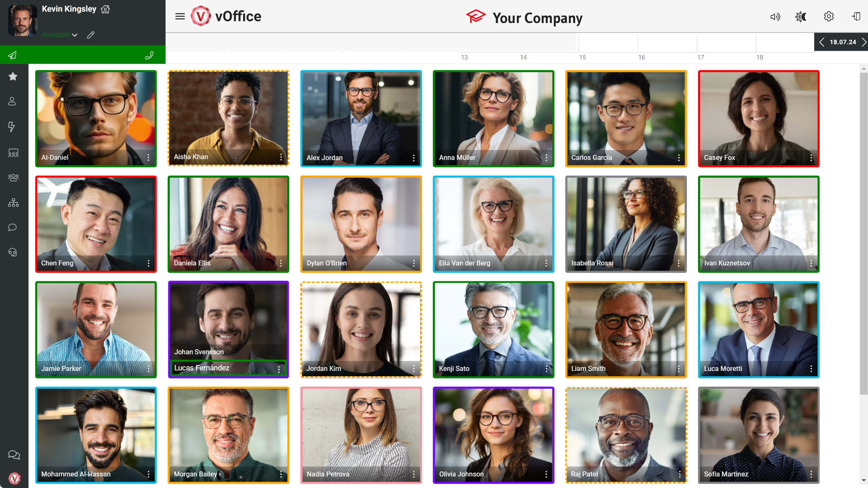Go to previous date before 18.07.24

click(822, 42)
